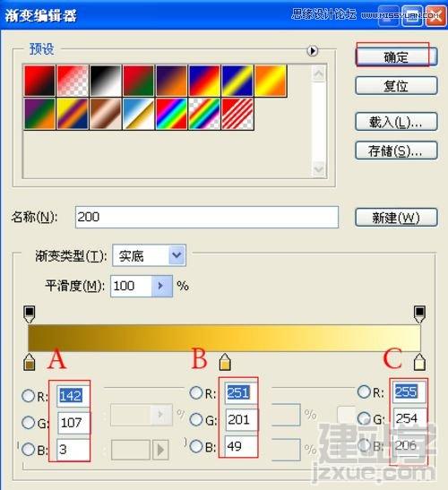
Task: Select the G radio button for stop A
Action: click(28, 423)
